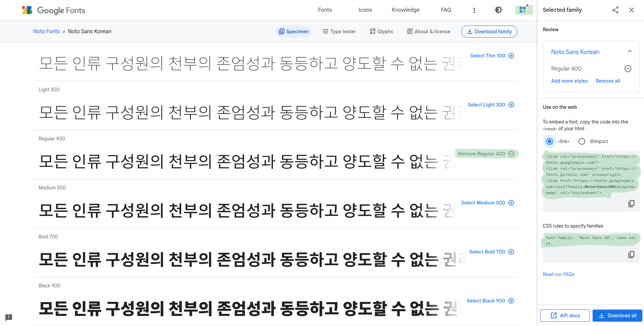The width and height of the screenshot is (644, 326).
Task: Close the Selected family panel
Action: [632, 10]
